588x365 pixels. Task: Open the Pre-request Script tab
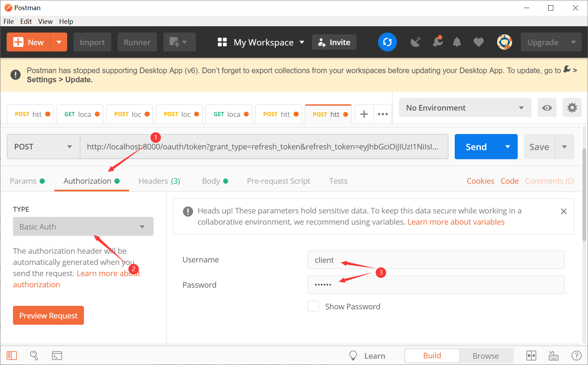click(278, 181)
